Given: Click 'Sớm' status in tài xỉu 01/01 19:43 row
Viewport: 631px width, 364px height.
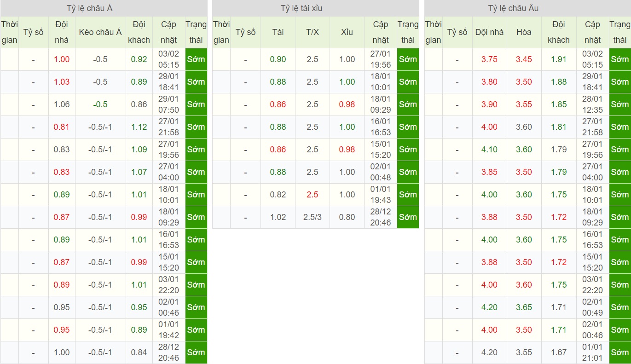Looking at the screenshot, I should pyautogui.click(x=408, y=195).
